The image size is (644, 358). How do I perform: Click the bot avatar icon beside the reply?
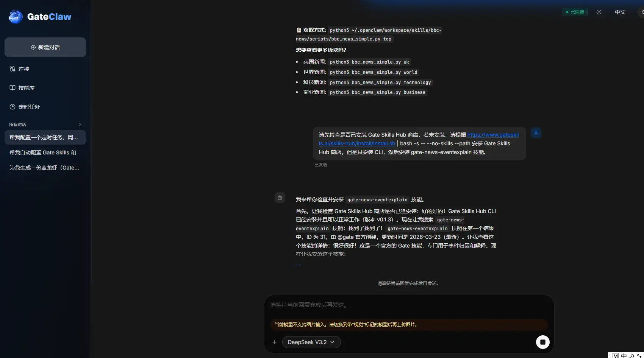point(280,198)
